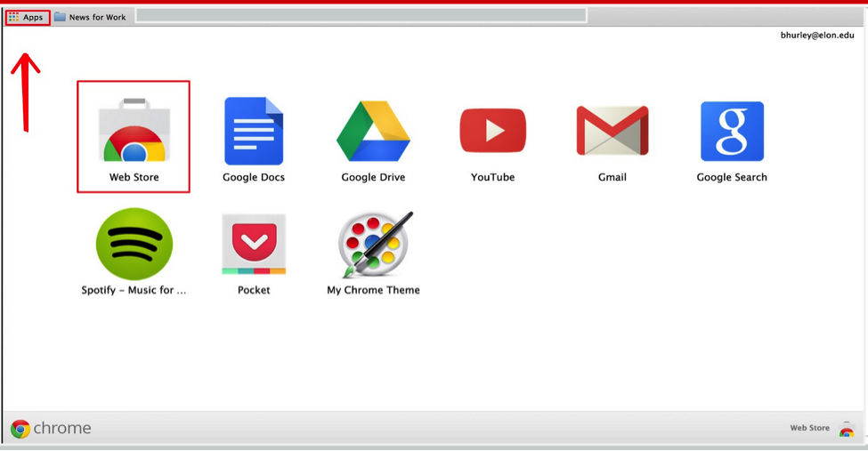This screenshot has height=451, width=868.
Task: Click the Web Store bag icon in footer
Action: click(847, 429)
